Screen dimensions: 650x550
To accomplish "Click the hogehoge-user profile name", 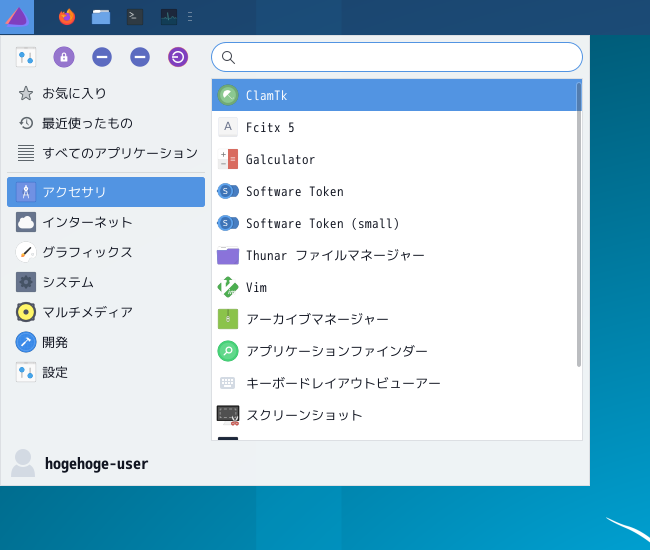I will (x=96, y=463).
